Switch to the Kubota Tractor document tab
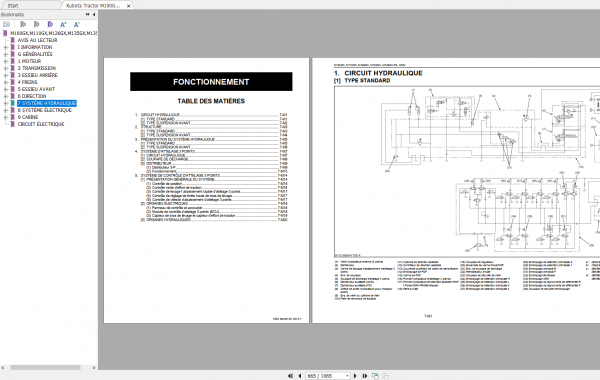 93,5
